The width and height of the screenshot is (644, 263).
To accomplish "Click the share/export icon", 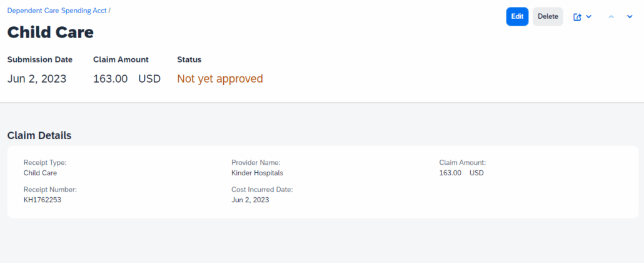I will 577,17.
